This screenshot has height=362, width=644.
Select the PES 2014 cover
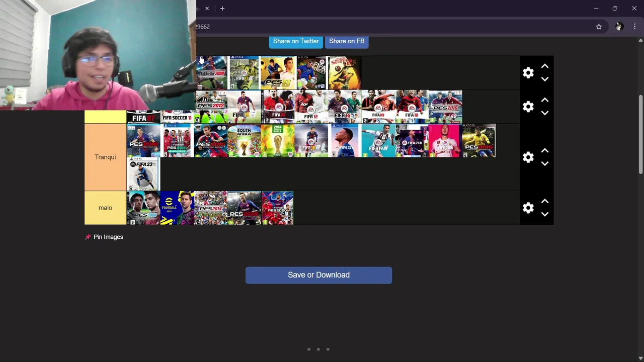tap(210, 208)
